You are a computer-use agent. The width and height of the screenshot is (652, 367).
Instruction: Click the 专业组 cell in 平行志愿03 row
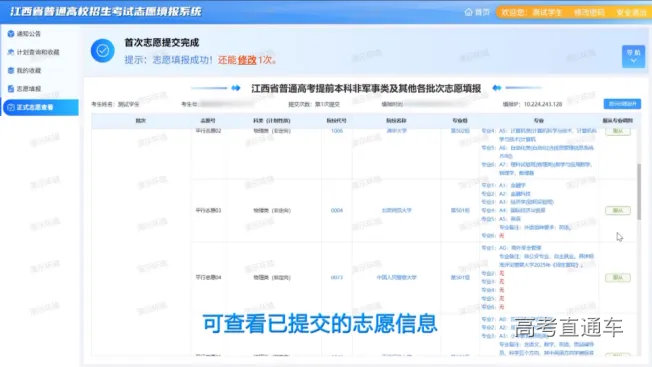460,211
